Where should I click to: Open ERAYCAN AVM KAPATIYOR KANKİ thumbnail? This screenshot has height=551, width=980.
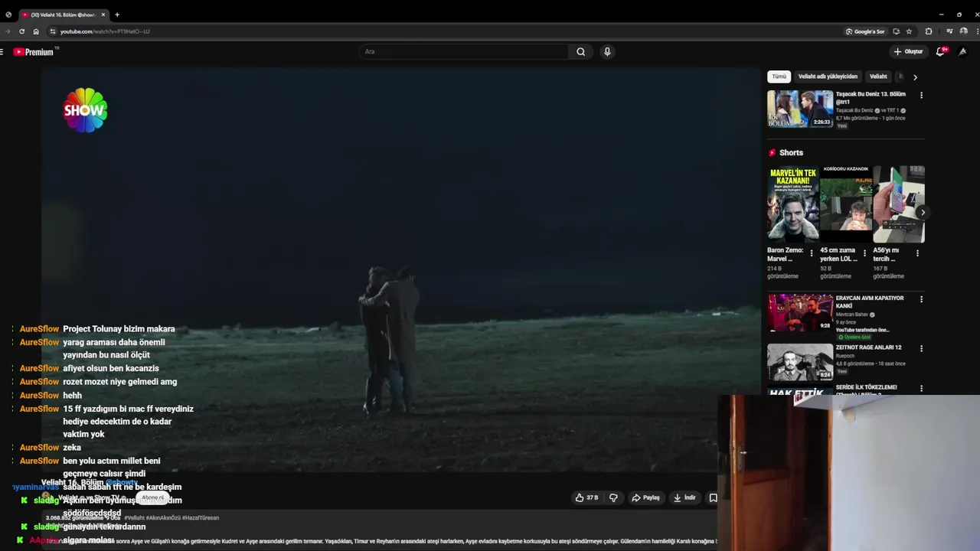tap(800, 312)
